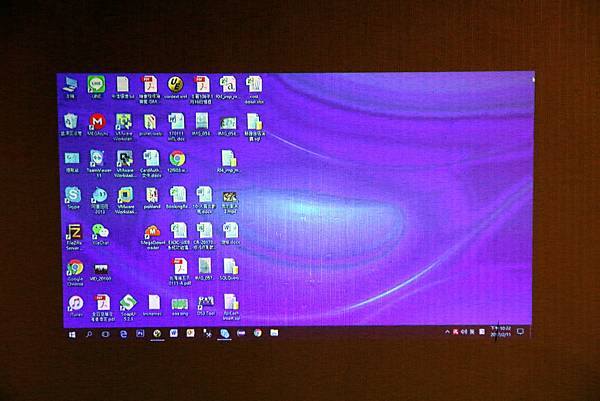Image resolution: width=600 pixels, height=401 pixels.
Task: Select the aaa.png image file
Action: 180,307
